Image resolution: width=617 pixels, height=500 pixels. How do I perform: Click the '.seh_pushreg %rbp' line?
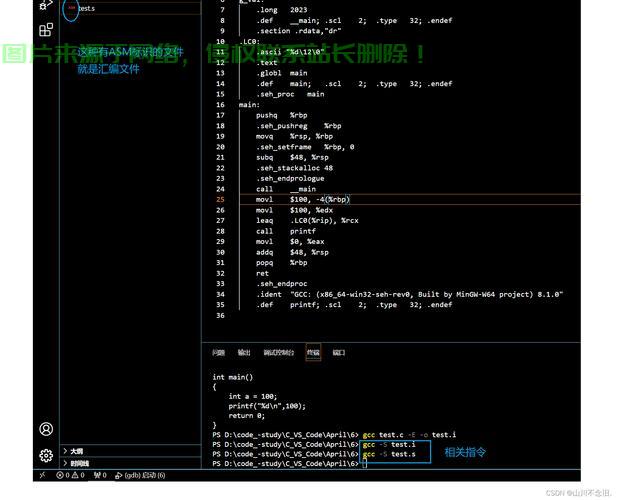tap(298, 126)
